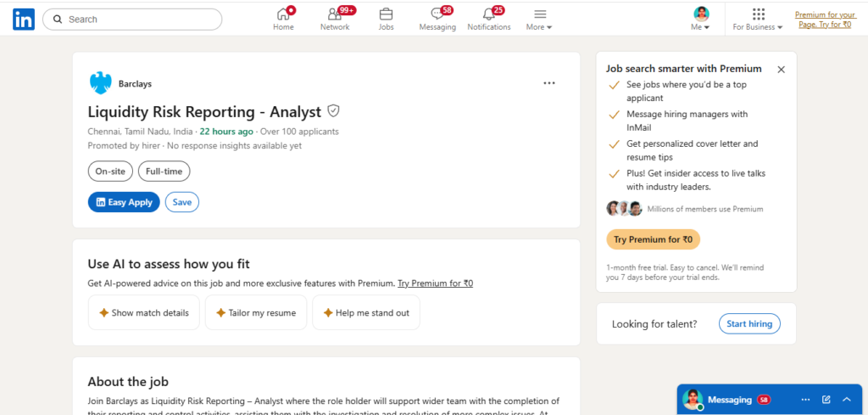Click the Full-time tag

(x=164, y=171)
